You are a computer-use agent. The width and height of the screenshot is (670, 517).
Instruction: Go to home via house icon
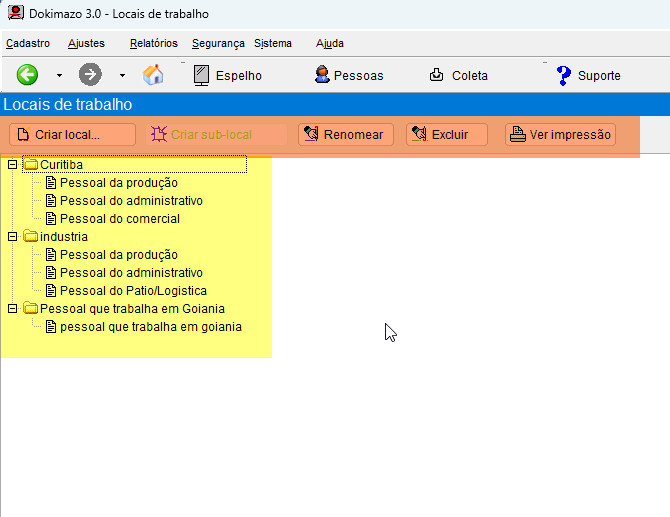tap(153, 75)
